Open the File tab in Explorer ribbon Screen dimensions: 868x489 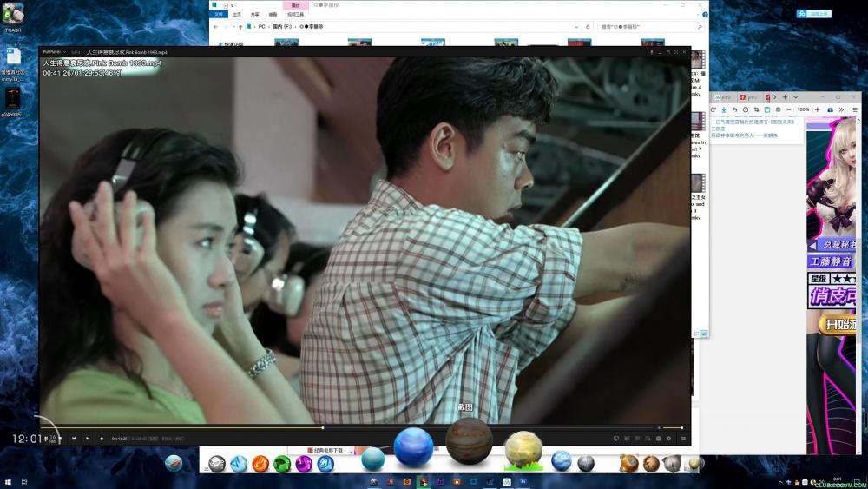[x=219, y=14]
